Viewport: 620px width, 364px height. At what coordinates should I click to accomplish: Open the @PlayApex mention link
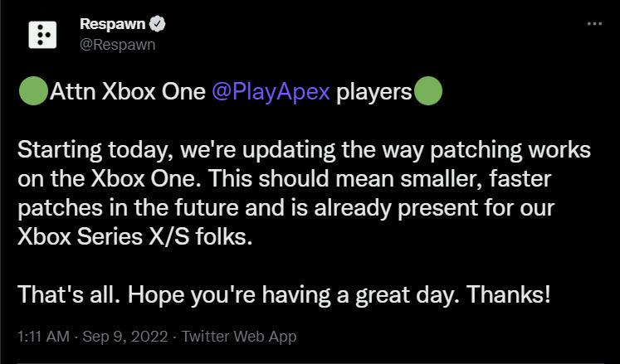[x=271, y=91]
